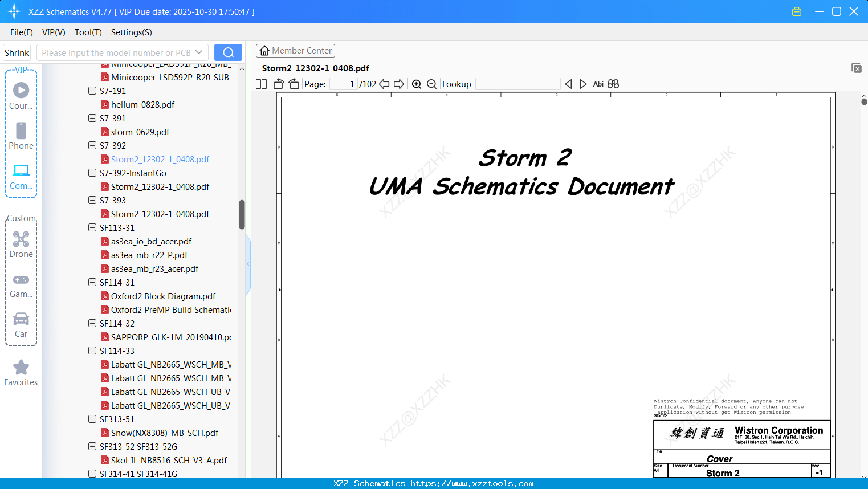Open Skol_IL_NB8516_SCH_V3_A.pdf

(169, 460)
